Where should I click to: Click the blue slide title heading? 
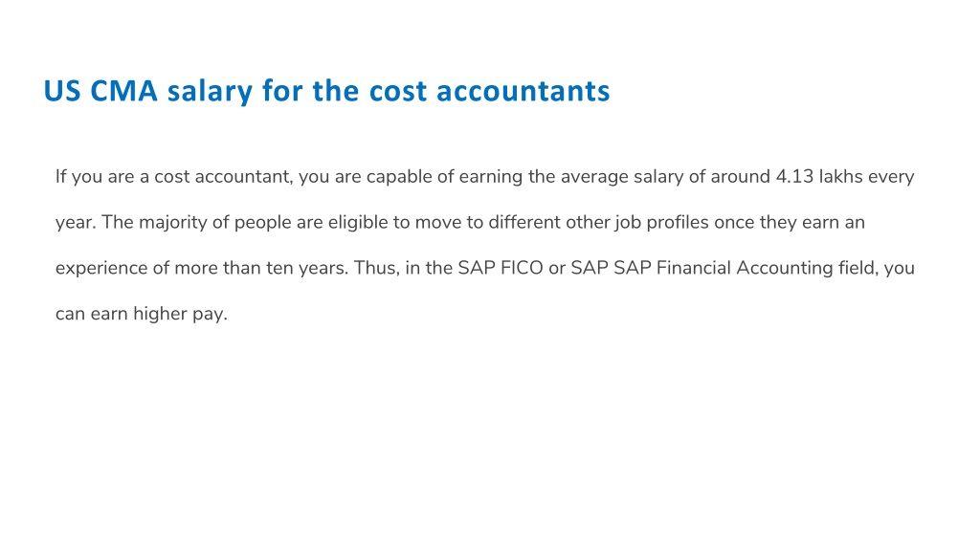pyautogui.click(x=326, y=91)
